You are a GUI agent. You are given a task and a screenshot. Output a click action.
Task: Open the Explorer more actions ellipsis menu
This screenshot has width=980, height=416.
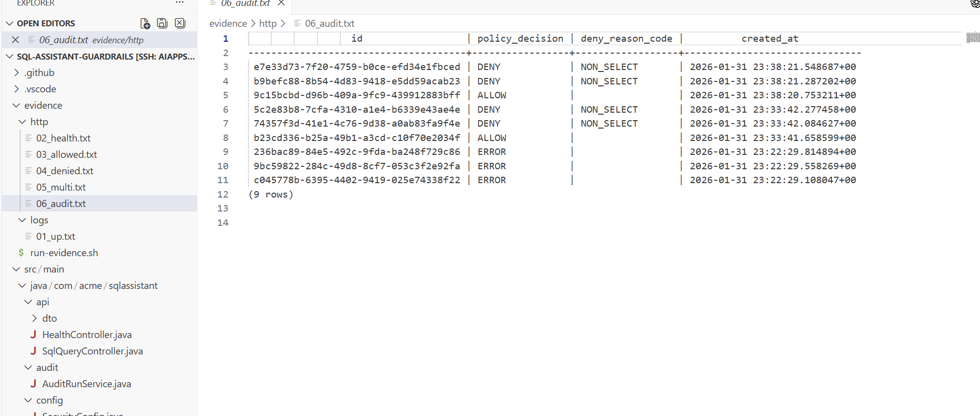[179, 3]
